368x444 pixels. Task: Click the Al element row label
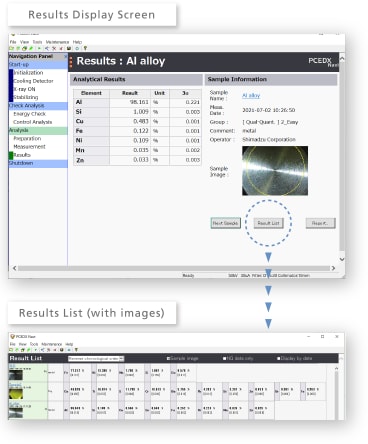pyautogui.click(x=79, y=102)
